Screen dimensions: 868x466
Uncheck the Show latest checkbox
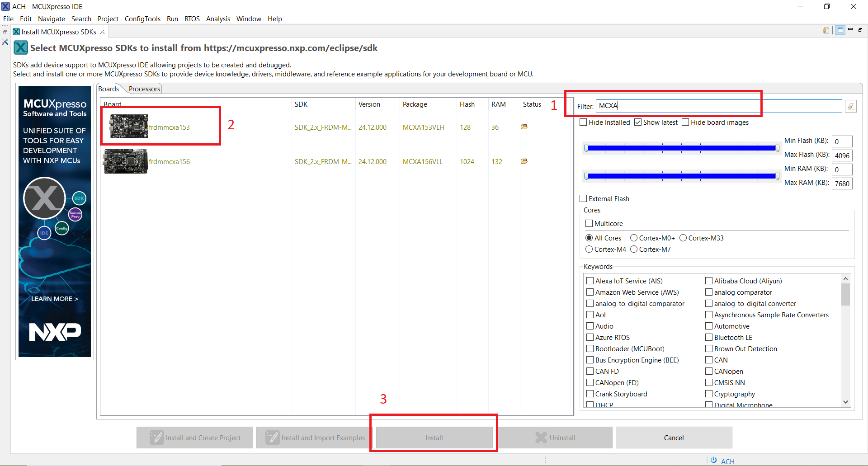pyautogui.click(x=638, y=122)
